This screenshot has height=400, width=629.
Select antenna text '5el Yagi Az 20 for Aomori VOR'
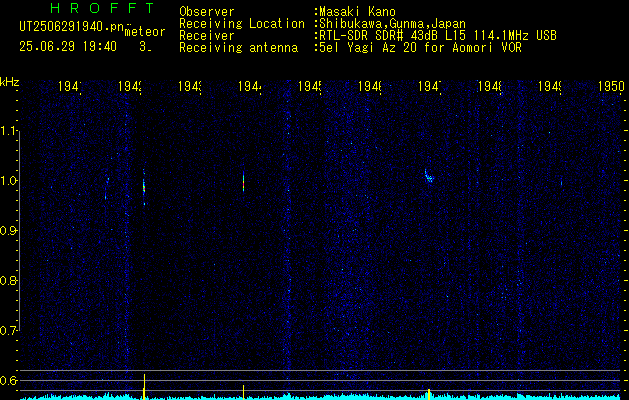(x=418, y=48)
